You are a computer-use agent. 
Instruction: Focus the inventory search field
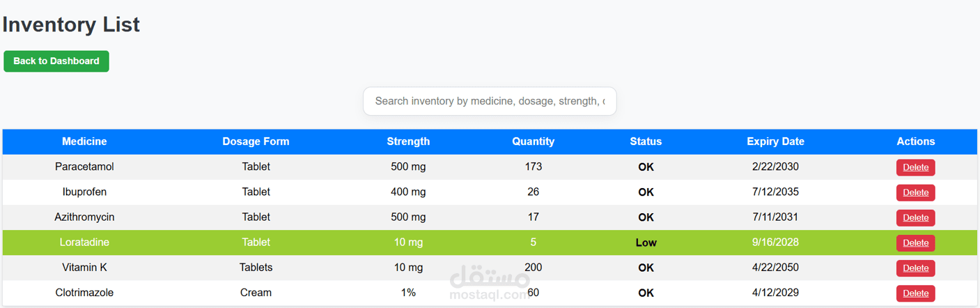coord(489,101)
